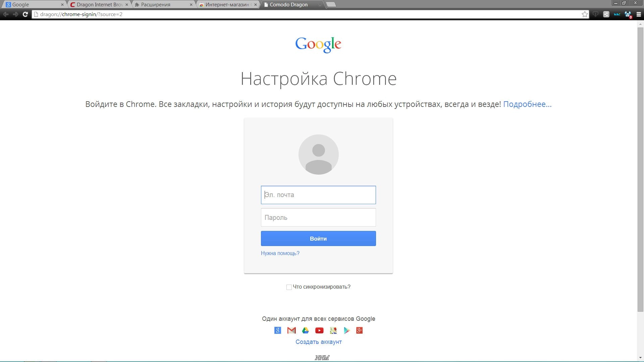Image resolution: width=644 pixels, height=362 pixels.
Task: Open the share-page extension icon with three dots
Action: click(606, 14)
